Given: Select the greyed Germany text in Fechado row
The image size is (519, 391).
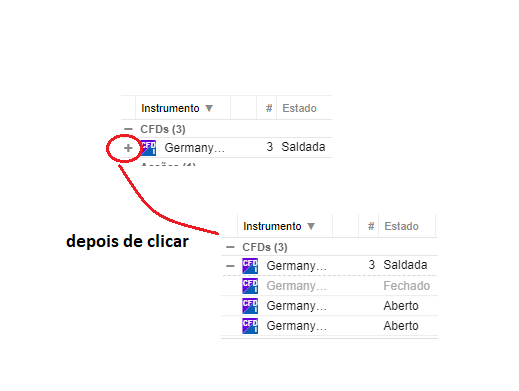Looking at the screenshot, I should coord(296,286).
